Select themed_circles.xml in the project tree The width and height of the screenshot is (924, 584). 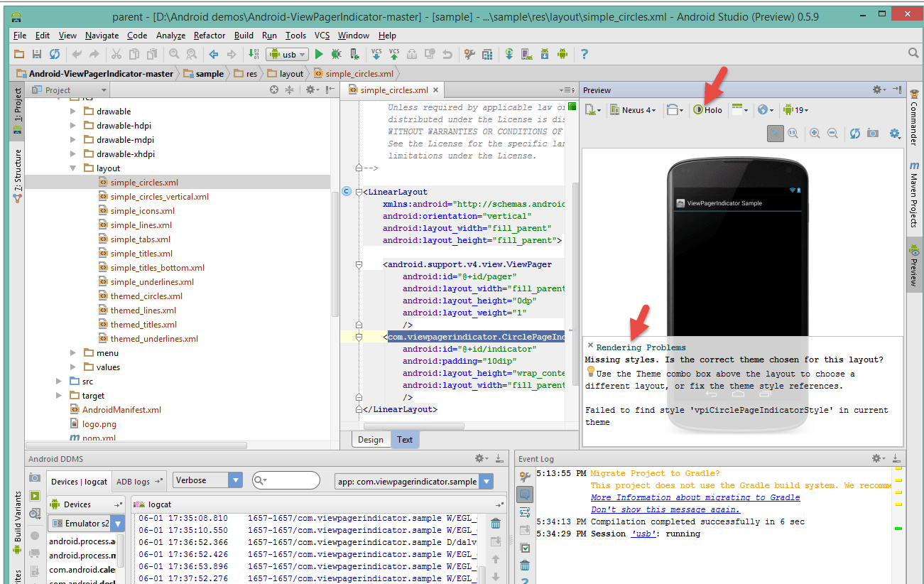[146, 296]
